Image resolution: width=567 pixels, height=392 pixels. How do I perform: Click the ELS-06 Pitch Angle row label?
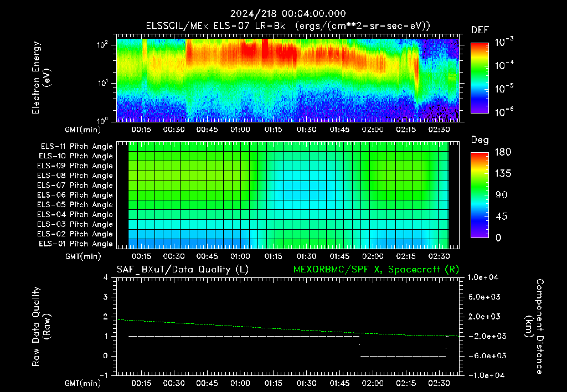click(x=75, y=195)
